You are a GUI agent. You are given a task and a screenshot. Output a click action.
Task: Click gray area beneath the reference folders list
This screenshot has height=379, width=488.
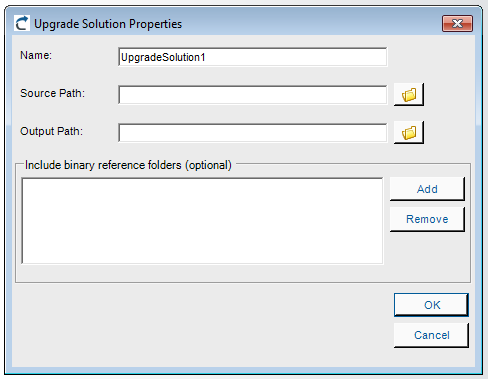(x=202, y=273)
